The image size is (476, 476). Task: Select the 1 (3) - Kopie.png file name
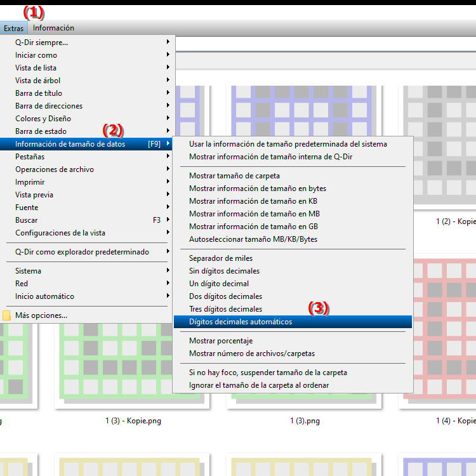coord(133,421)
